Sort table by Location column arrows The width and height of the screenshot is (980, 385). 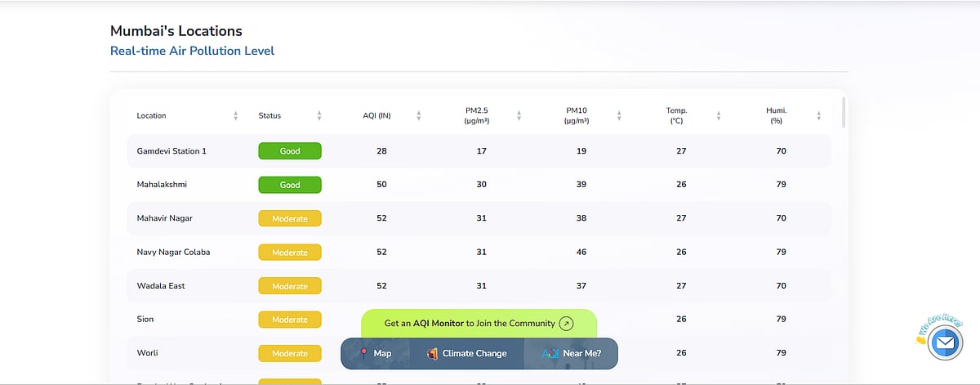(235, 116)
